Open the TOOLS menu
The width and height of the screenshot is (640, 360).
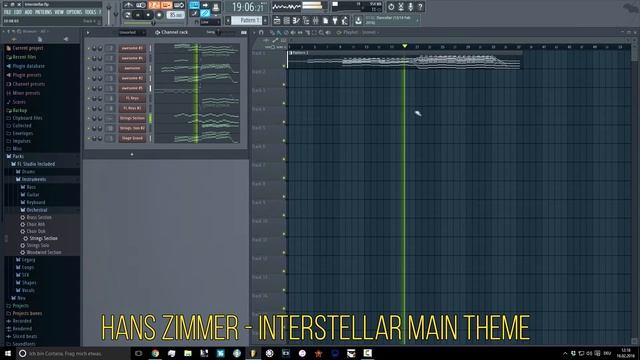(x=90, y=12)
